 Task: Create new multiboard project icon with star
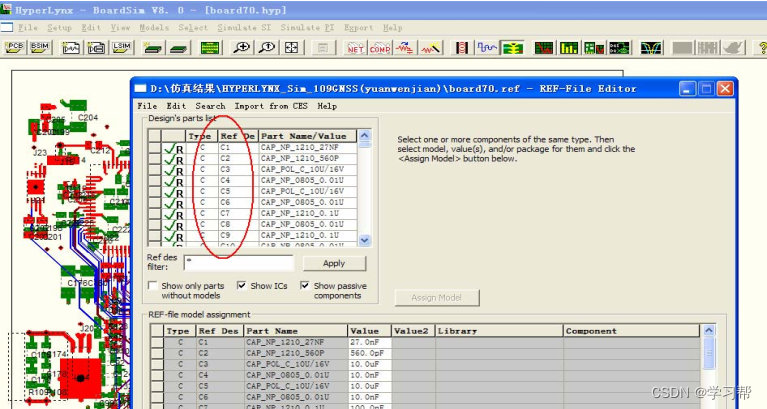[152, 47]
